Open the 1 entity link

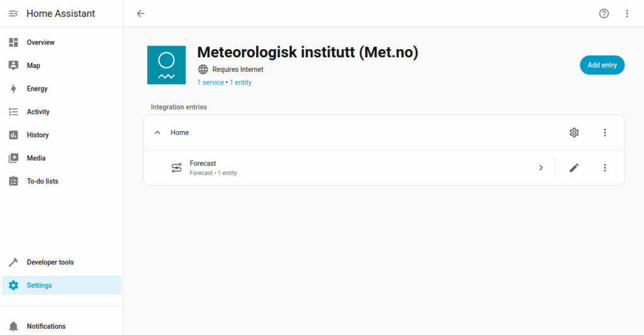[241, 82]
